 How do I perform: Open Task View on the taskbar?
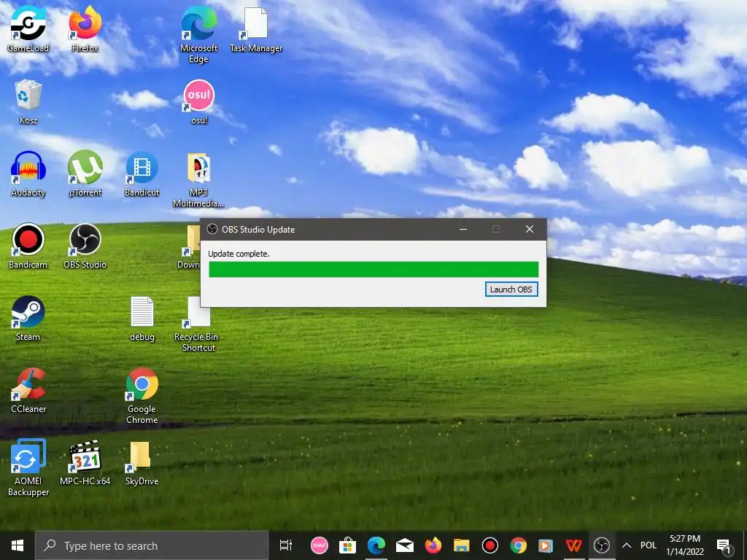click(286, 545)
